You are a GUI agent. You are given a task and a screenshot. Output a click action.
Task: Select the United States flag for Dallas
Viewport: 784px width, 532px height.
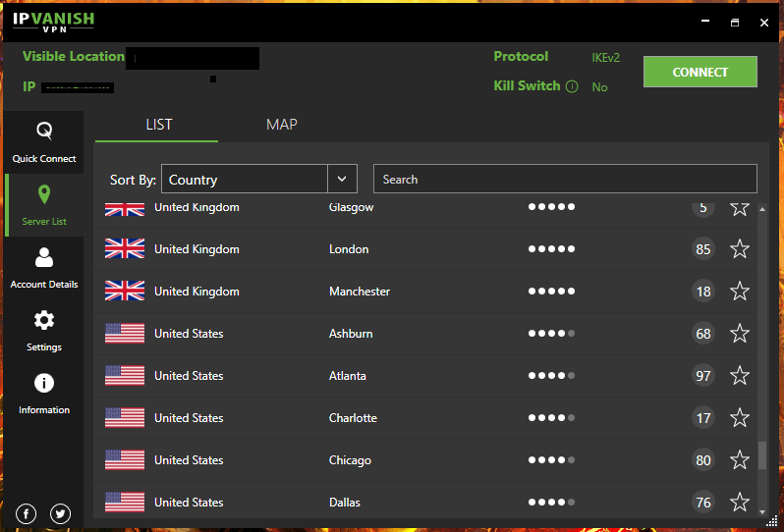[125, 502]
